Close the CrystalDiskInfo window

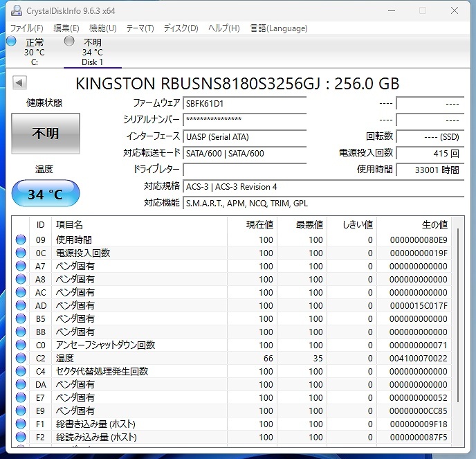pos(454,10)
